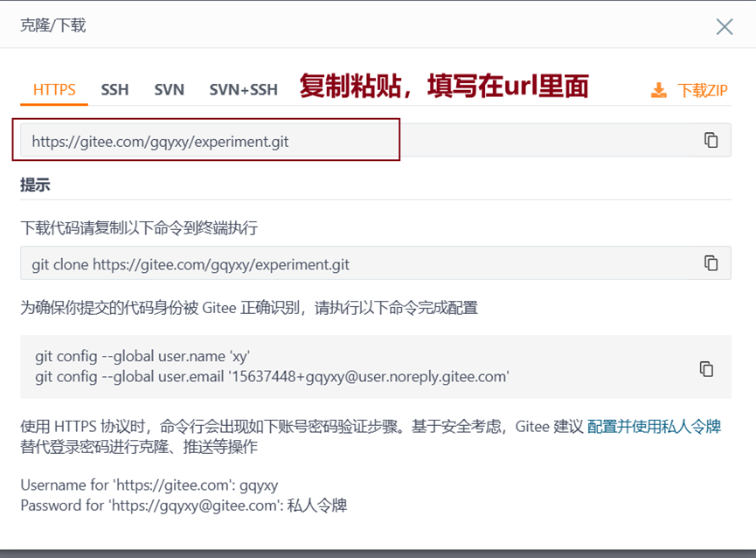Click the Gitee 正确识别 configuration hint text
756x558 pixels.
[x=249, y=307]
